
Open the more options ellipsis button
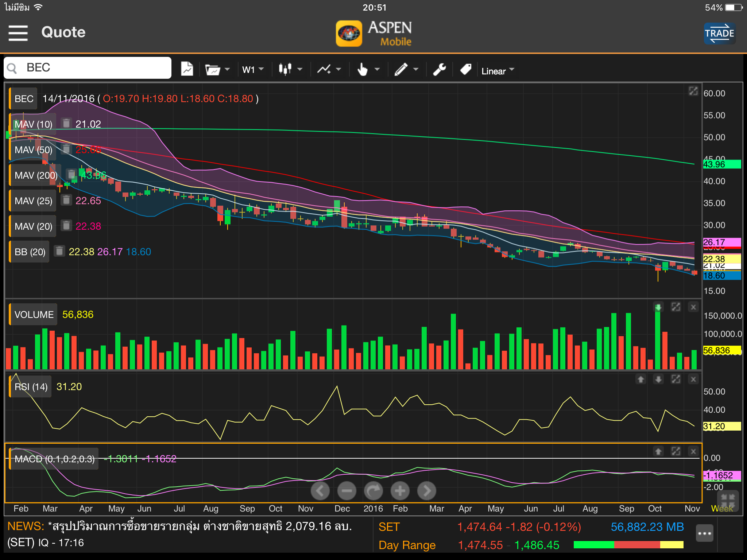pos(704,533)
